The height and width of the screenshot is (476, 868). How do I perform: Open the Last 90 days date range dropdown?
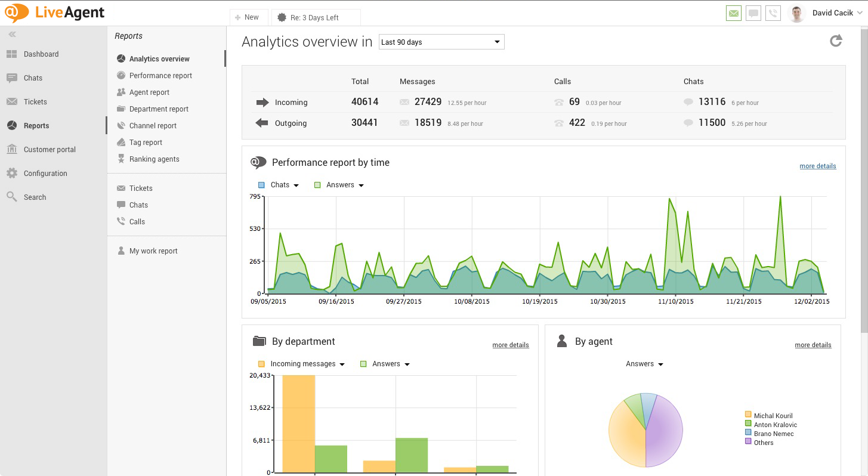point(441,42)
